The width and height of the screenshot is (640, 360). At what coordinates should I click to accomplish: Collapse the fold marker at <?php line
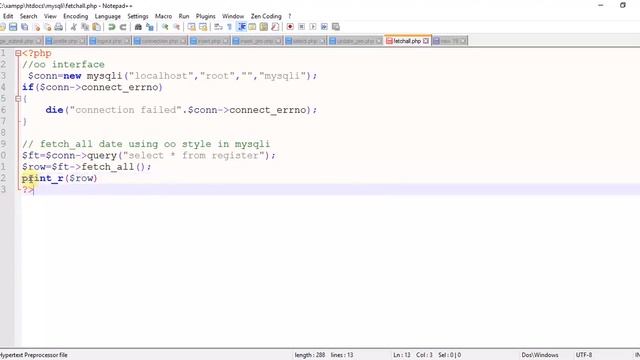18,53
